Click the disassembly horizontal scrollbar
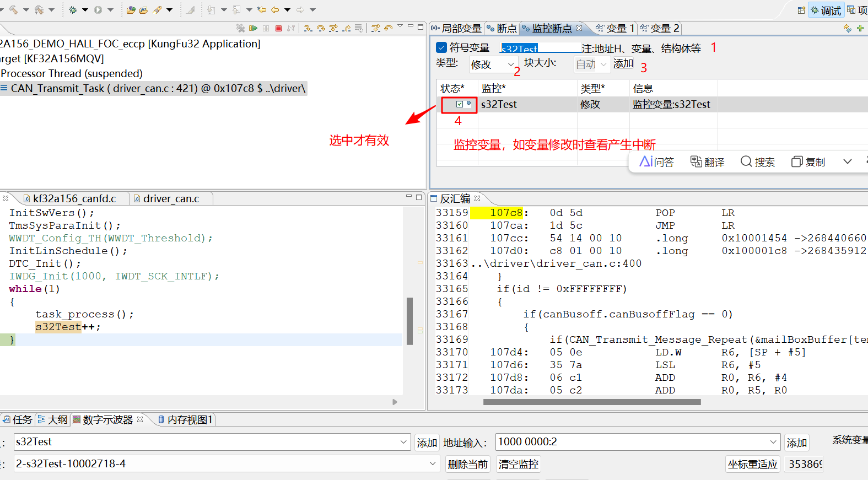 pos(591,402)
